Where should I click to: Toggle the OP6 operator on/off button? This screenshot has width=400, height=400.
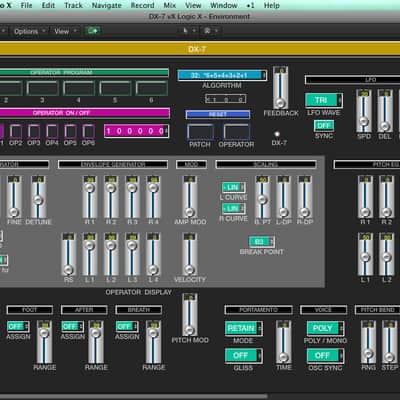coord(88,131)
